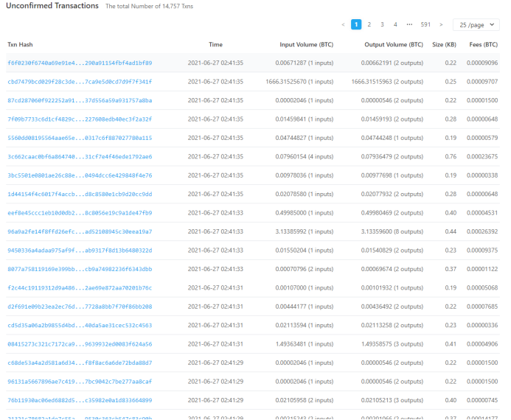Select page 3 in pagination
511x420 pixels.
pos(382,24)
